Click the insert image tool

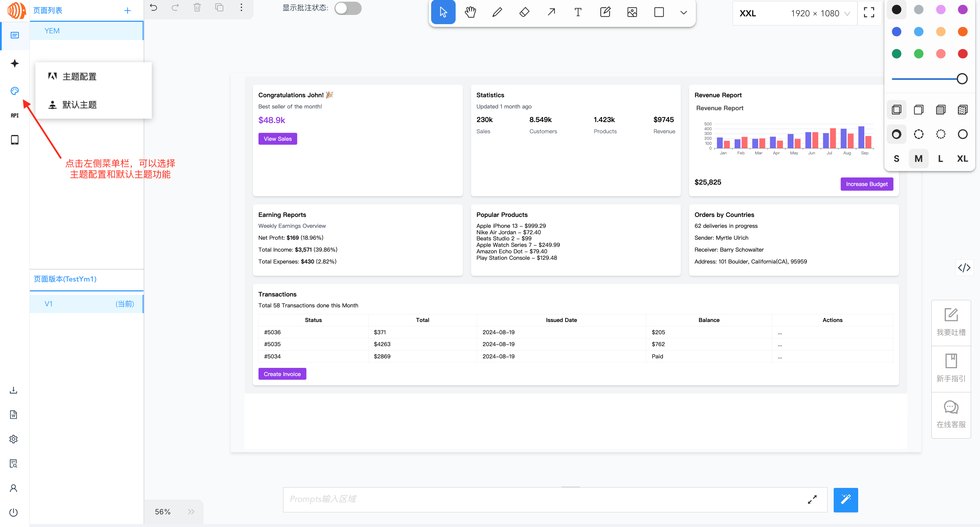click(632, 12)
